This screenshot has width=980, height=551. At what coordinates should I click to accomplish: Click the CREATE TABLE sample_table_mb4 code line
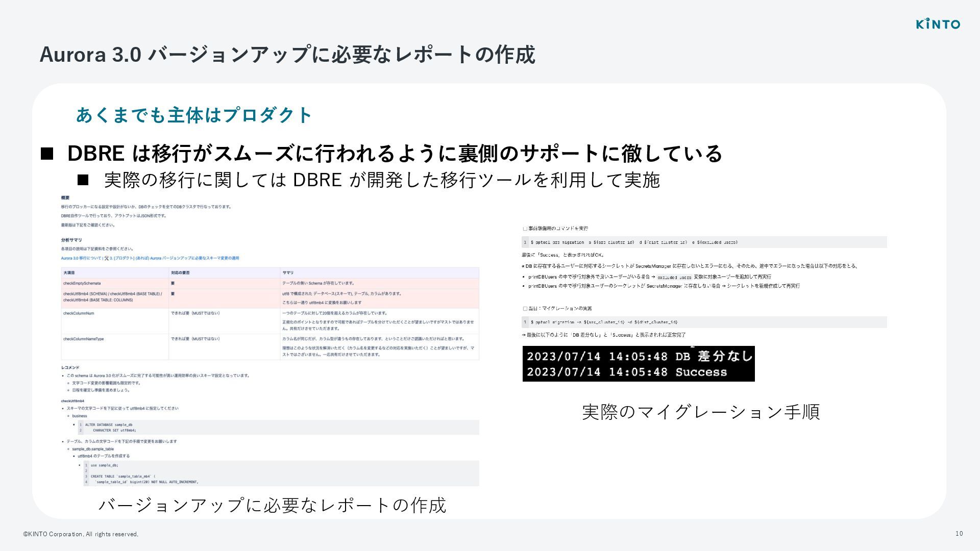pos(122,477)
